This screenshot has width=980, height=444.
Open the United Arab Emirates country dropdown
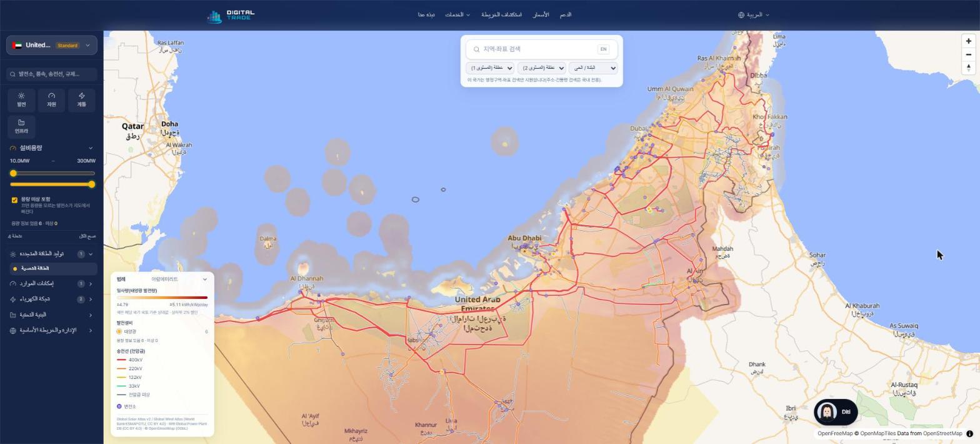tap(52, 45)
